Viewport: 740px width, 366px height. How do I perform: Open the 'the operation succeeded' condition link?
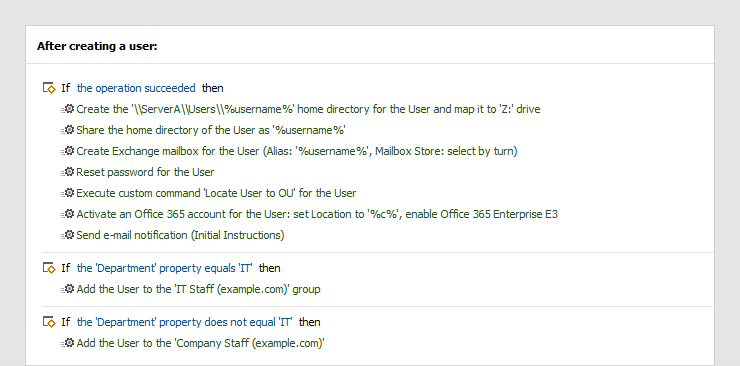point(136,88)
